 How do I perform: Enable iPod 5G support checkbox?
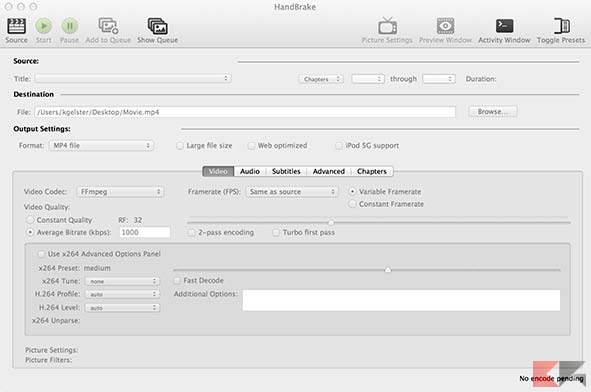point(339,145)
